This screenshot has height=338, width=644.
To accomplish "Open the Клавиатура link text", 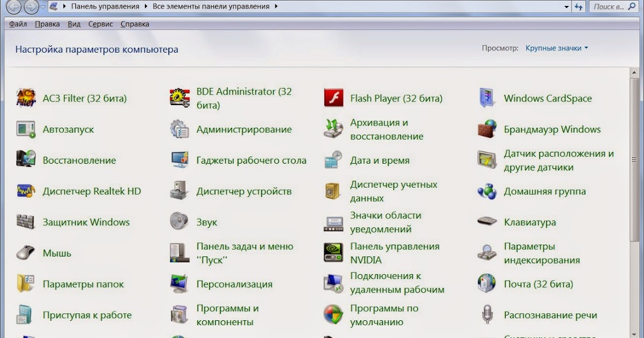I will pos(530,222).
